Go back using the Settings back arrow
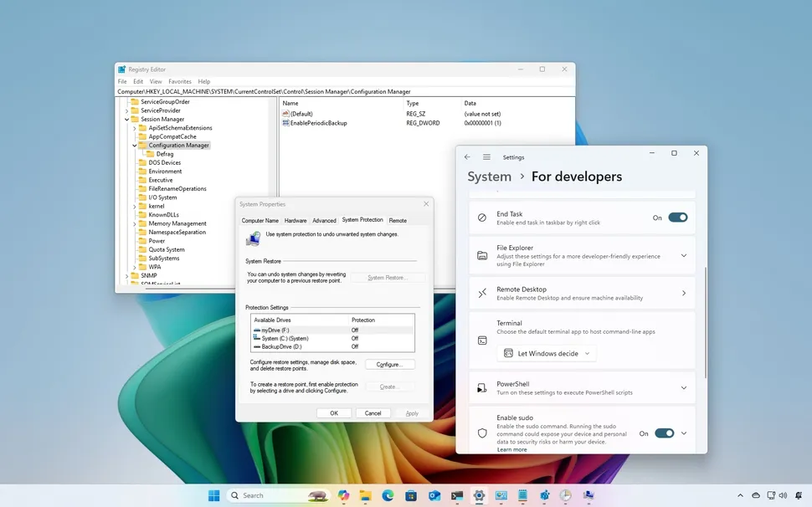This screenshot has height=507, width=812. [467, 157]
